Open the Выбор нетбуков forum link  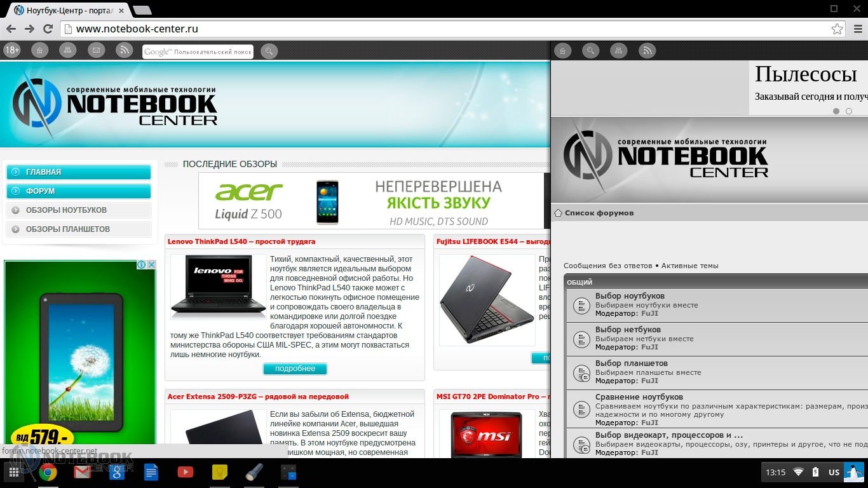pyautogui.click(x=628, y=329)
